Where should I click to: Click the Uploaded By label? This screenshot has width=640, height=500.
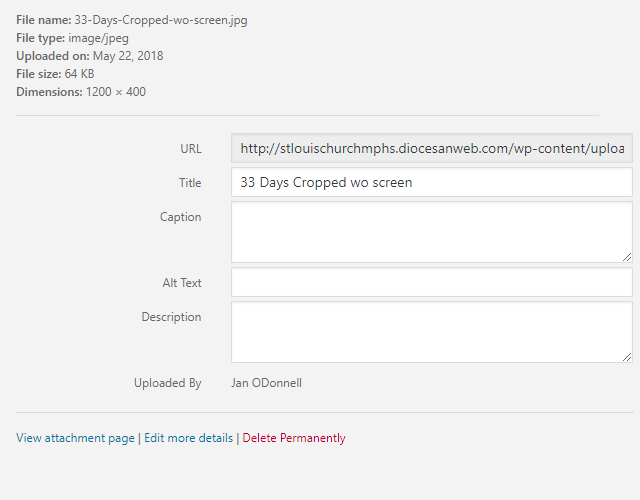tap(168, 383)
